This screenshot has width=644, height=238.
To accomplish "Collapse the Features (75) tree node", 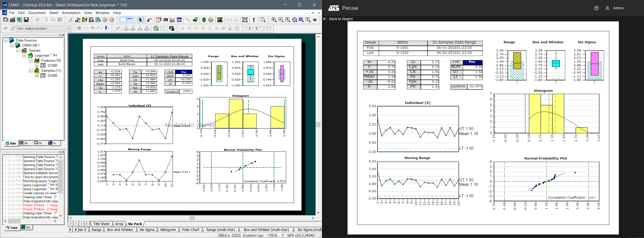I will pyautogui.click(x=31, y=60).
